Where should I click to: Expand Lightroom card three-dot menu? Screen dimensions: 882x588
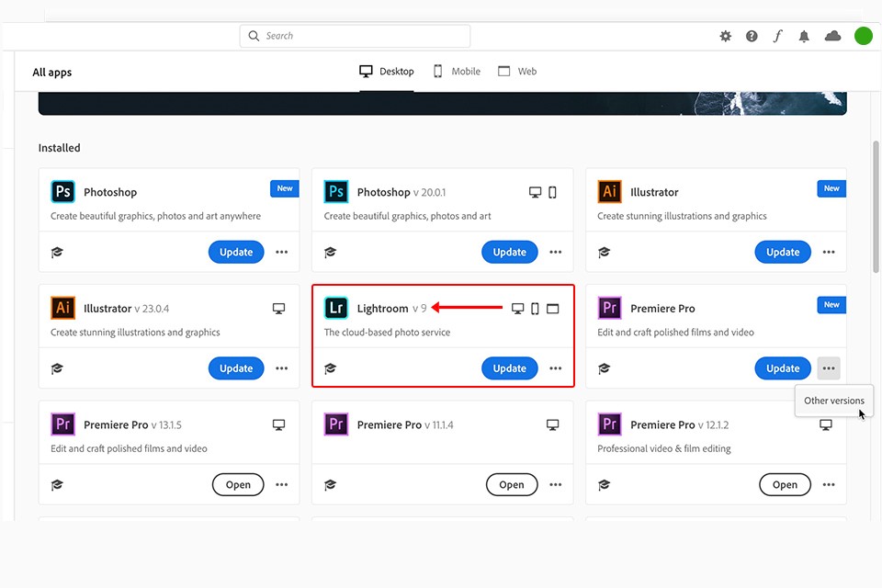[x=556, y=368]
